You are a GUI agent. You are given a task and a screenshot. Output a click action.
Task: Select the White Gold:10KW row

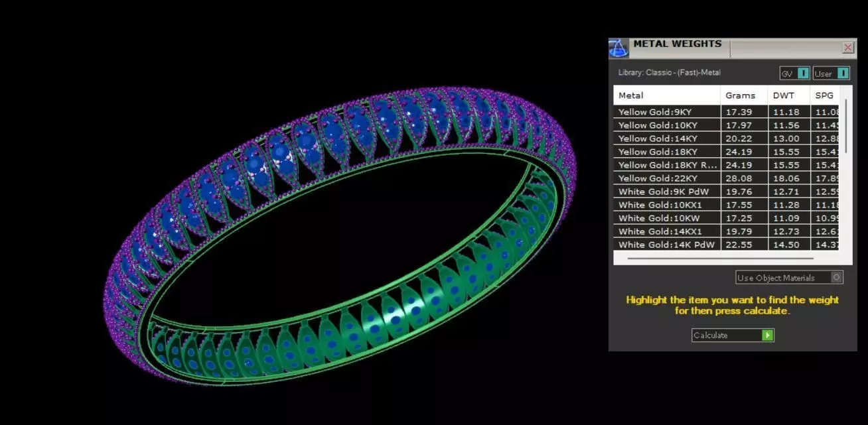tap(727, 218)
